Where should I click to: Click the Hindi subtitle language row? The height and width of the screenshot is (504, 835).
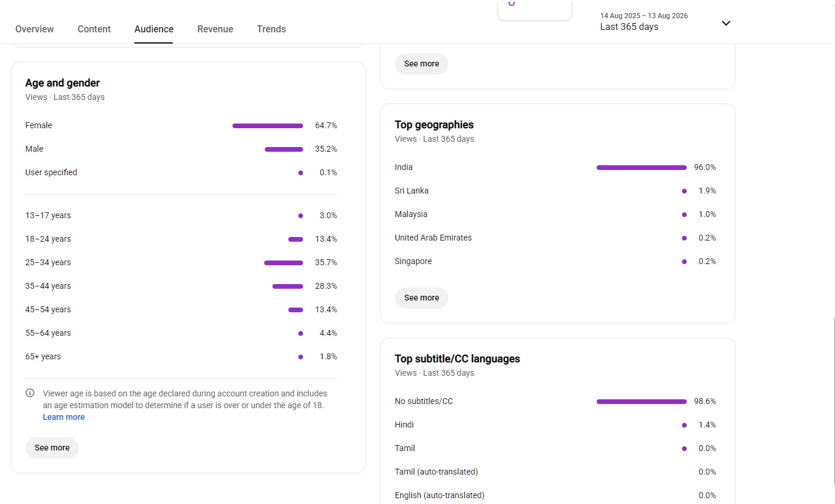click(555, 425)
